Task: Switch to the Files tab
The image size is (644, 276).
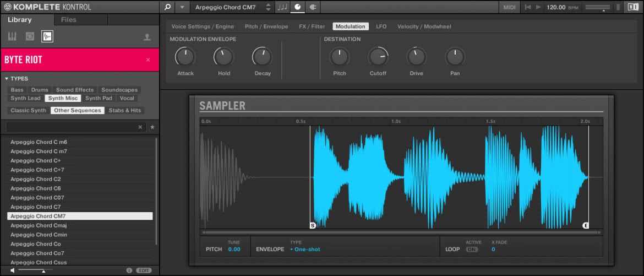Action: pyautogui.click(x=69, y=19)
